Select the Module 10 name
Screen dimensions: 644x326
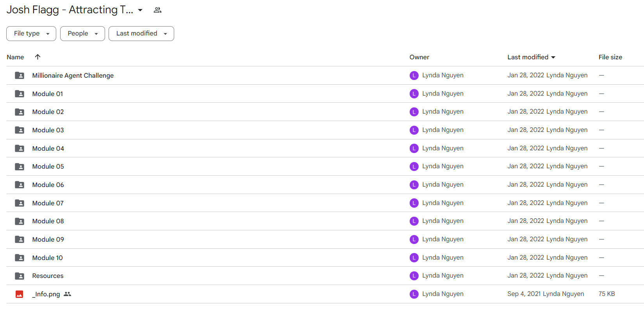tap(48, 258)
